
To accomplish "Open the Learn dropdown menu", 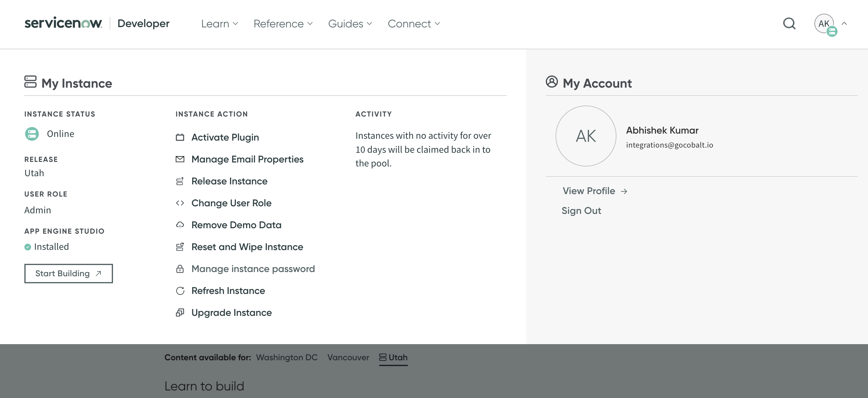I will pyautogui.click(x=219, y=23).
